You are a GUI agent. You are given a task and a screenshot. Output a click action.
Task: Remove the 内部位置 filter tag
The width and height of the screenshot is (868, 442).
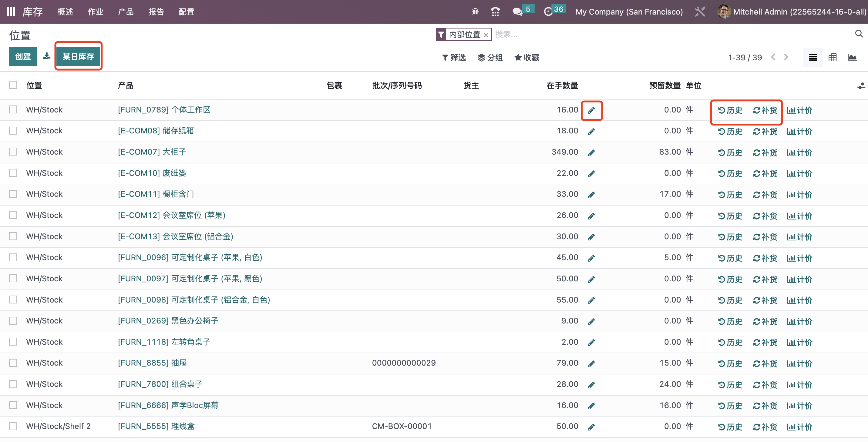(486, 35)
